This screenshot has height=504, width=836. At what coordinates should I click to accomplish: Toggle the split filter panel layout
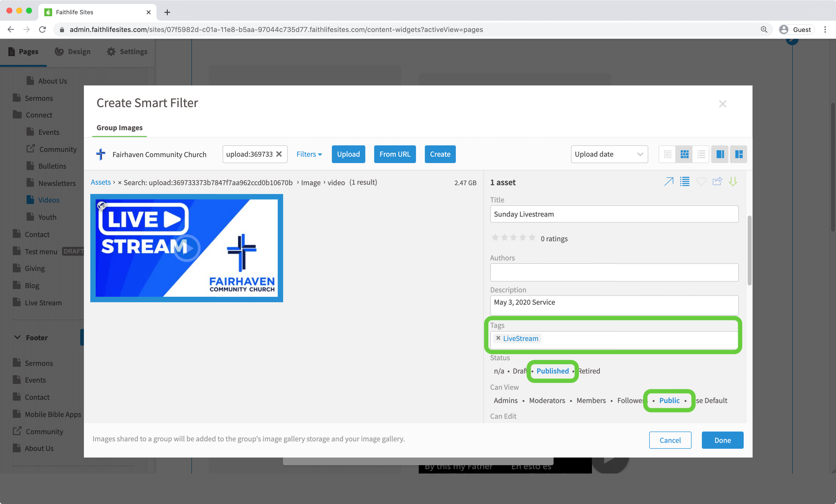pyautogui.click(x=739, y=154)
